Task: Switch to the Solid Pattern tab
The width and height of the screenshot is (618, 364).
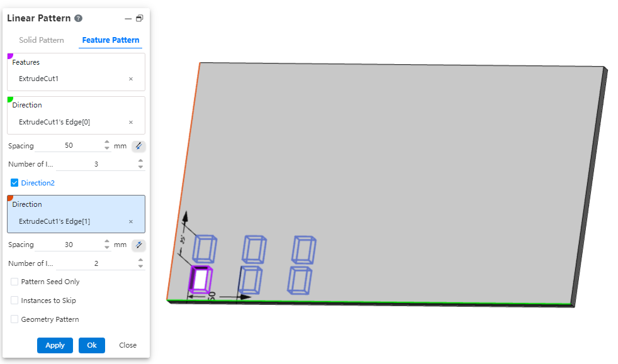Action: tap(42, 40)
